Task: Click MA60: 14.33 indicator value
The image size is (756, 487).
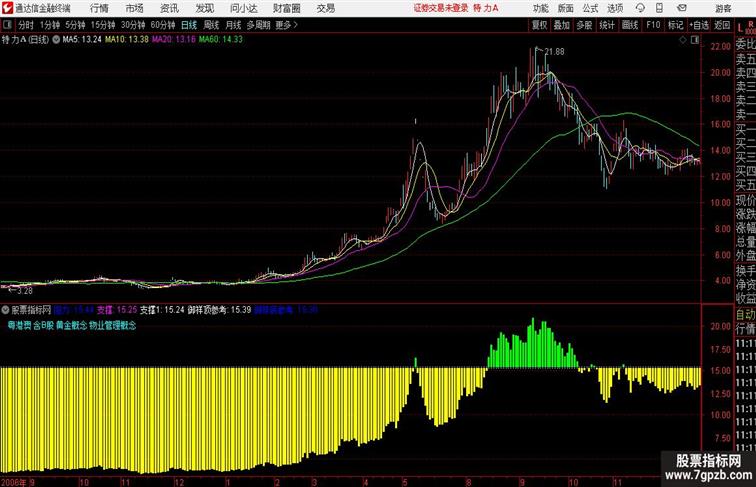Action: (221, 40)
